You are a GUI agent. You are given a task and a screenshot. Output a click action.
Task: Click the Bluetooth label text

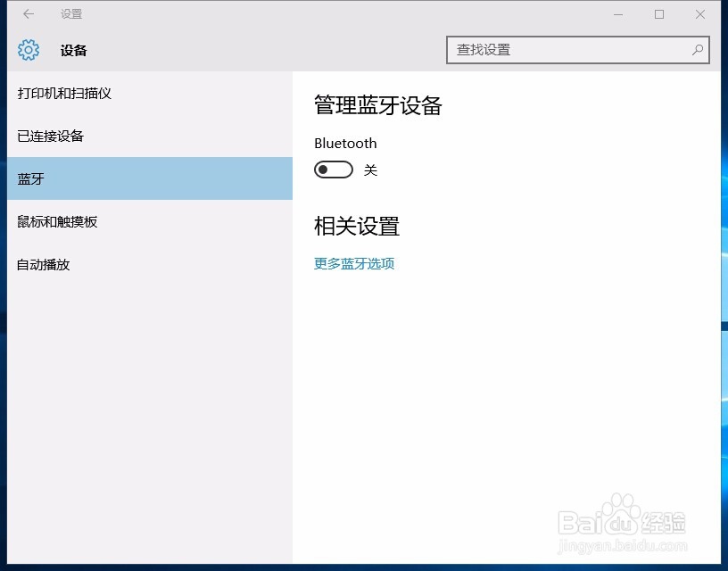[x=345, y=143]
